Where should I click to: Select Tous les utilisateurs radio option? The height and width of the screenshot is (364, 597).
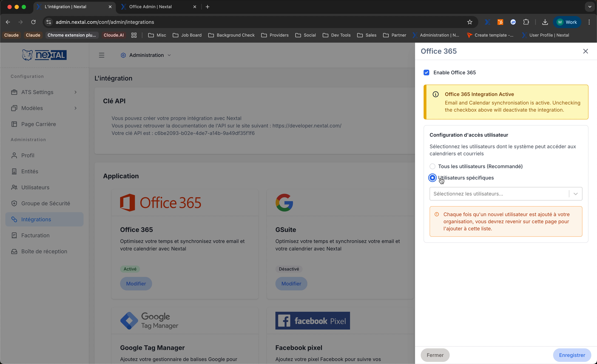(x=432, y=166)
